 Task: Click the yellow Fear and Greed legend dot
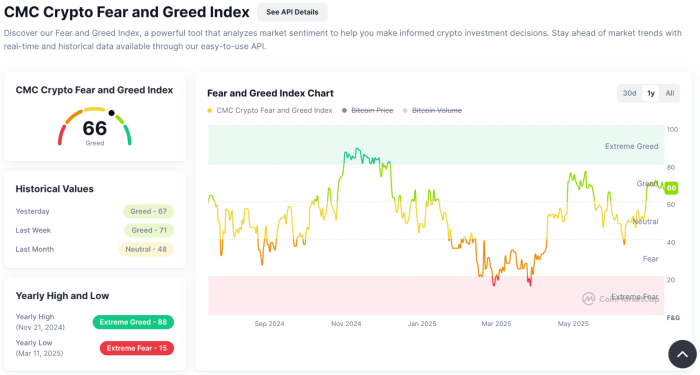pos(210,111)
